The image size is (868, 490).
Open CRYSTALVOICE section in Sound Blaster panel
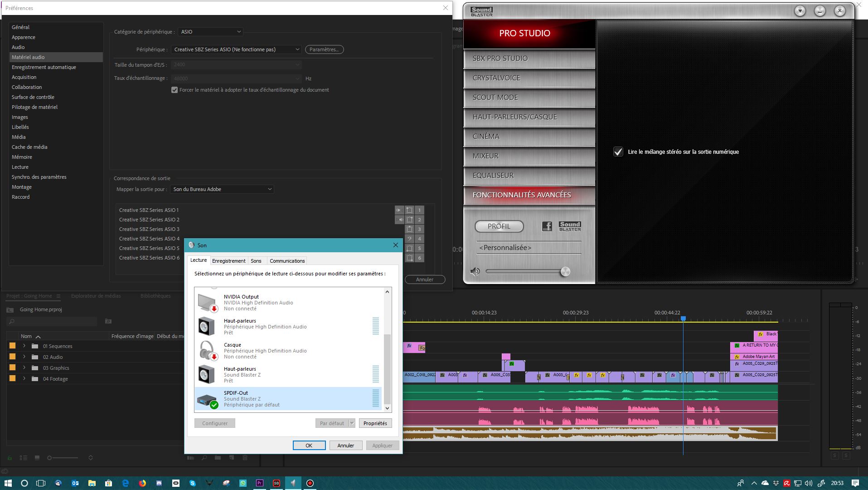pyautogui.click(x=529, y=78)
